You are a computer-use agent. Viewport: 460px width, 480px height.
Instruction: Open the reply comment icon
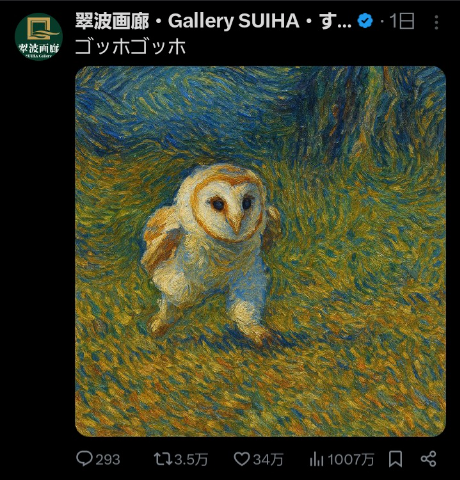[84, 459]
